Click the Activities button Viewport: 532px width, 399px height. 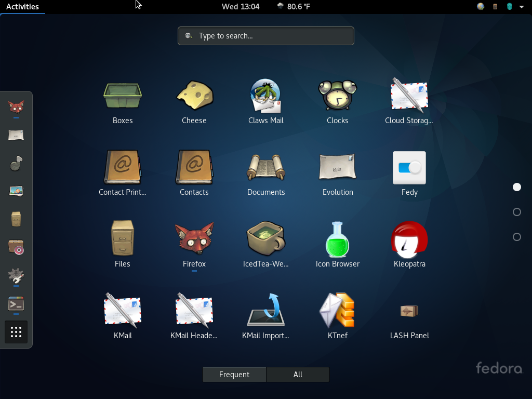click(22, 6)
